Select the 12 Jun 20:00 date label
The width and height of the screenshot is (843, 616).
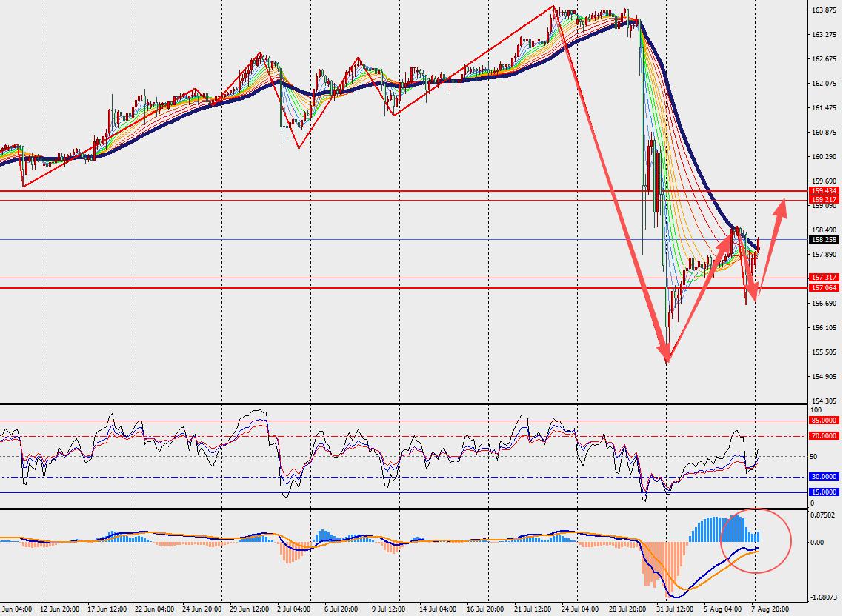[61, 609]
